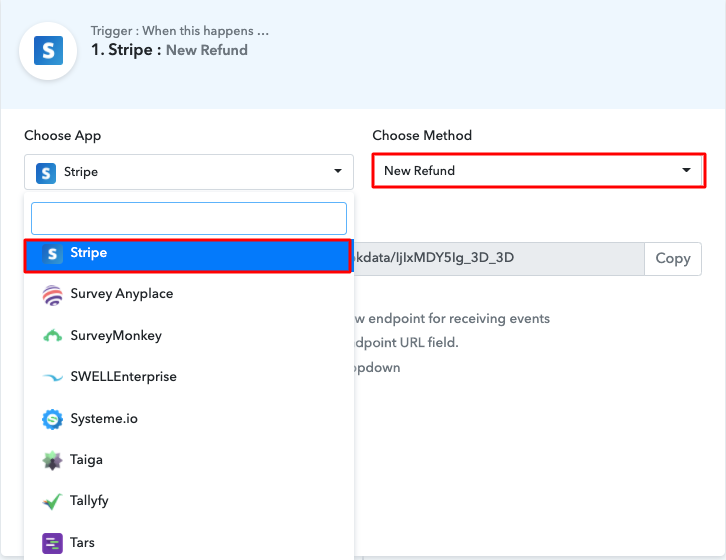This screenshot has width=726, height=560.
Task: Select Taiga in the app list
Action: pos(189,460)
